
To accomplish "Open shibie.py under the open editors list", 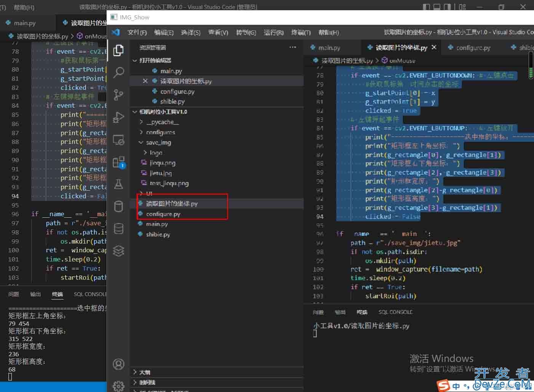I will click(x=172, y=101).
